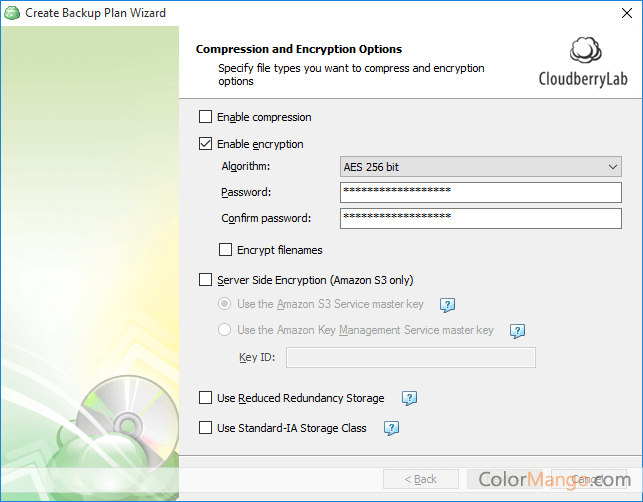
Task: Open help for Key Management Service master key
Action: click(517, 331)
